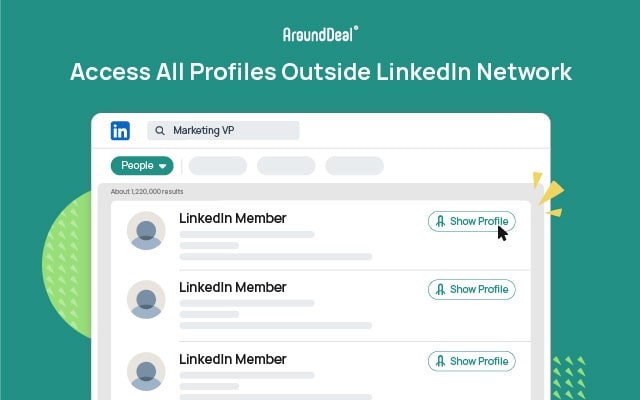Click the LinkedIn logo icon

[121, 131]
